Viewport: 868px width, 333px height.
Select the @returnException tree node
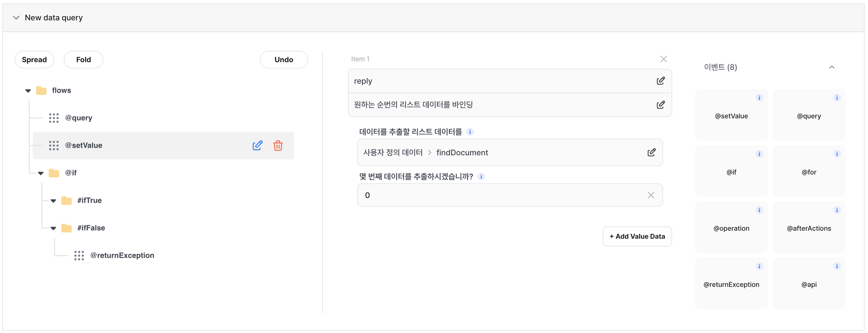122,256
